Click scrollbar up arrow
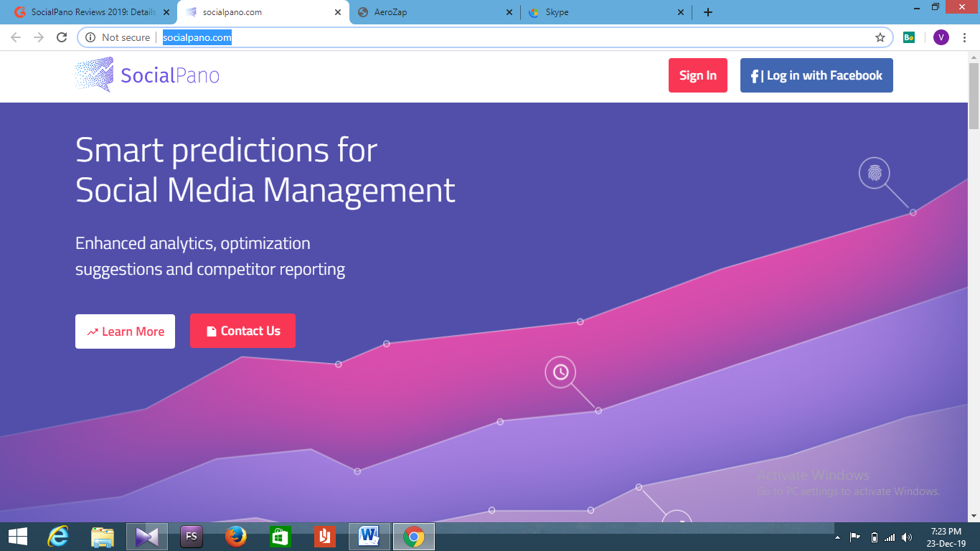The image size is (980, 551). pyautogui.click(x=974, y=57)
